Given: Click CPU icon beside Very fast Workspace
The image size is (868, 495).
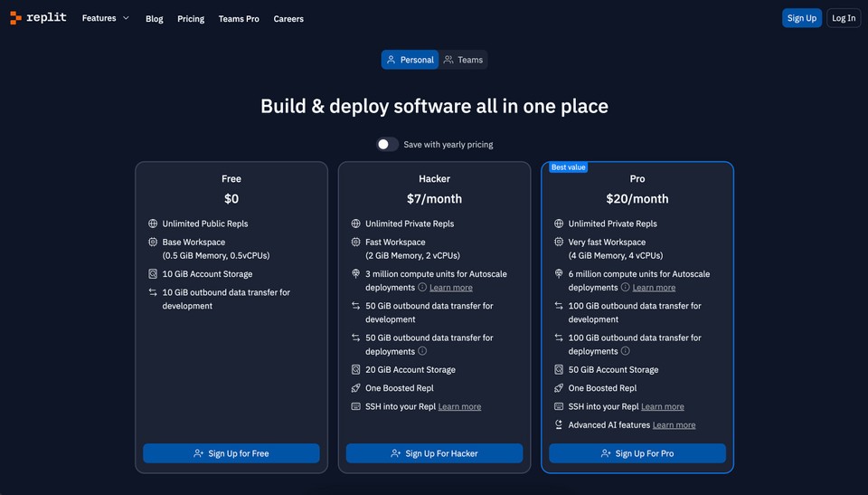Looking at the screenshot, I should (x=559, y=242).
